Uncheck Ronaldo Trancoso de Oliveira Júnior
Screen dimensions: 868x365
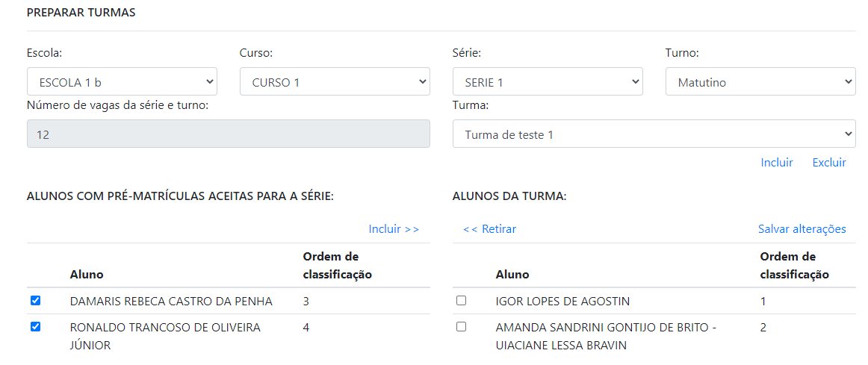(35, 326)
